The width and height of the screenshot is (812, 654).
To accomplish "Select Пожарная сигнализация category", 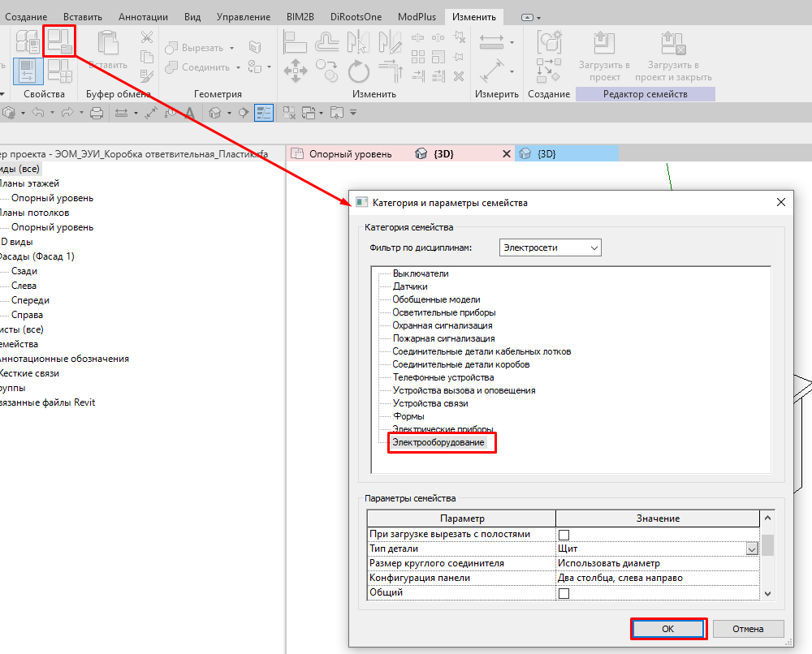I will pyautogui.click(x=444, y=338).
